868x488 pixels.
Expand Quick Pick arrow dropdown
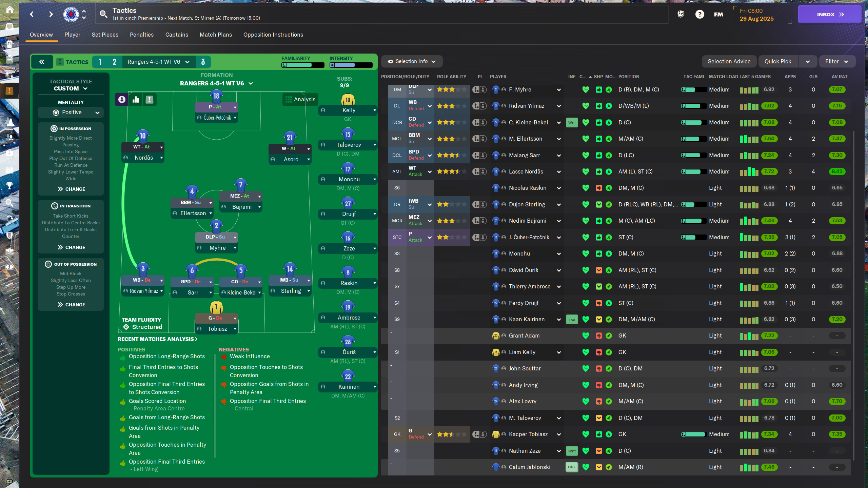(808, 61)
